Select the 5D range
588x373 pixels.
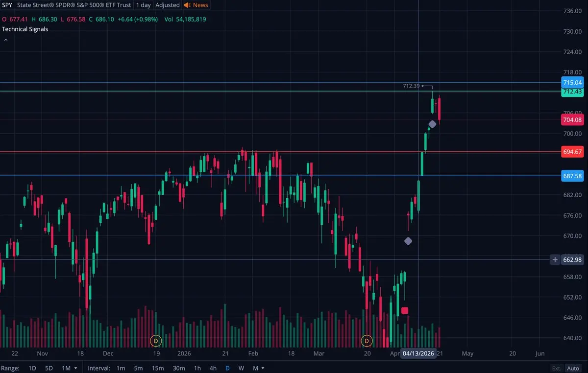click(49, 368)
